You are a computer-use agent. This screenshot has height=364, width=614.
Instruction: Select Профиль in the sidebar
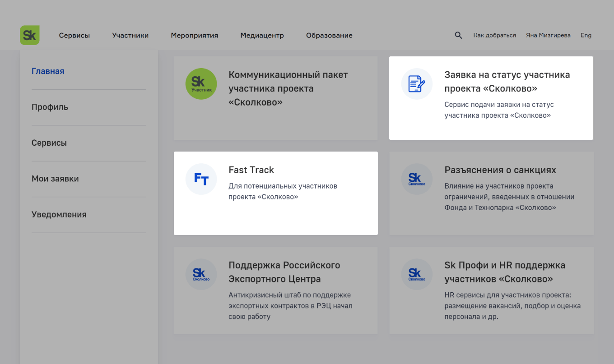point(50,107)
